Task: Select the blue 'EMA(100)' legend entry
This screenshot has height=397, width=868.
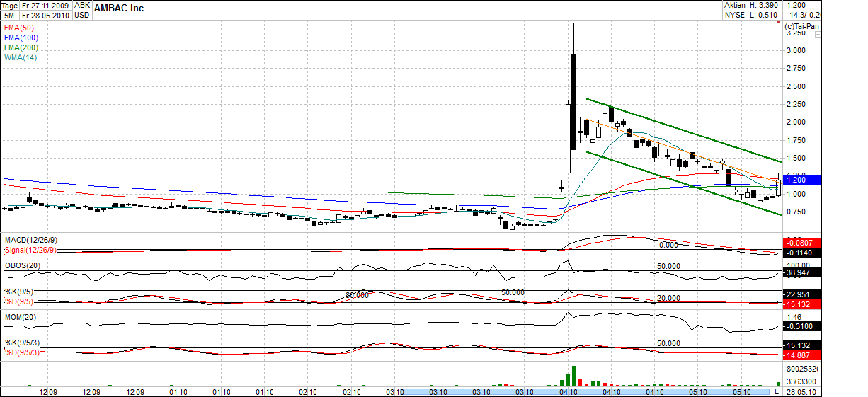Action: point(21,37)
